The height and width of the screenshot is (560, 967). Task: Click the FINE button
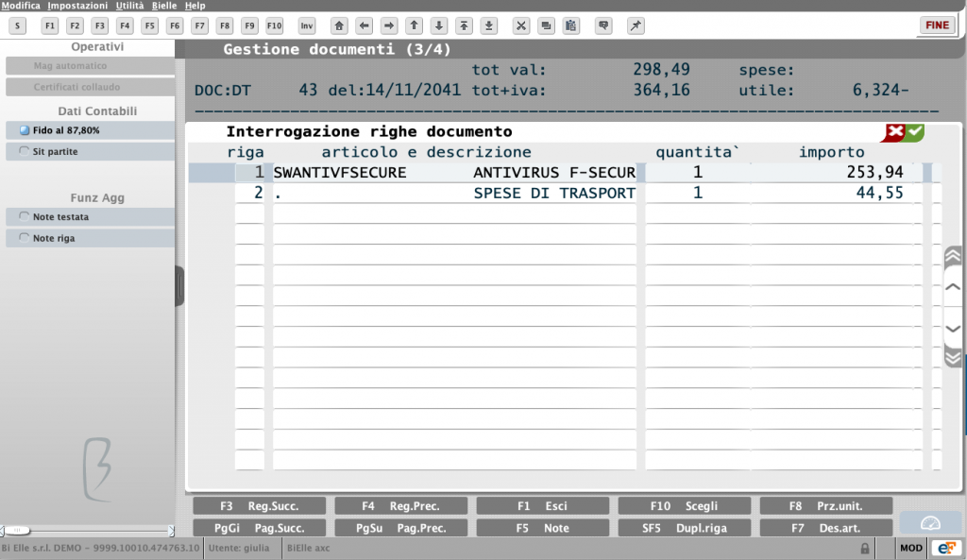point(937,25)
